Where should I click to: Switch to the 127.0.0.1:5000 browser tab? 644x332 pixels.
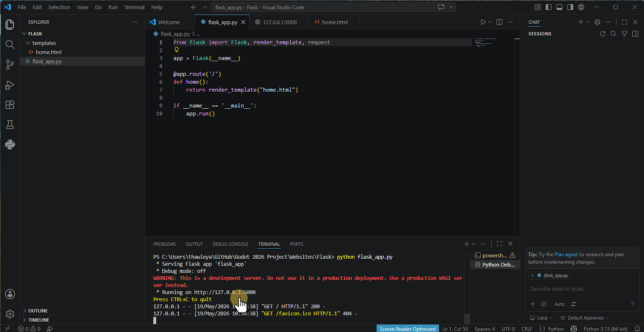tap(280, 22)
